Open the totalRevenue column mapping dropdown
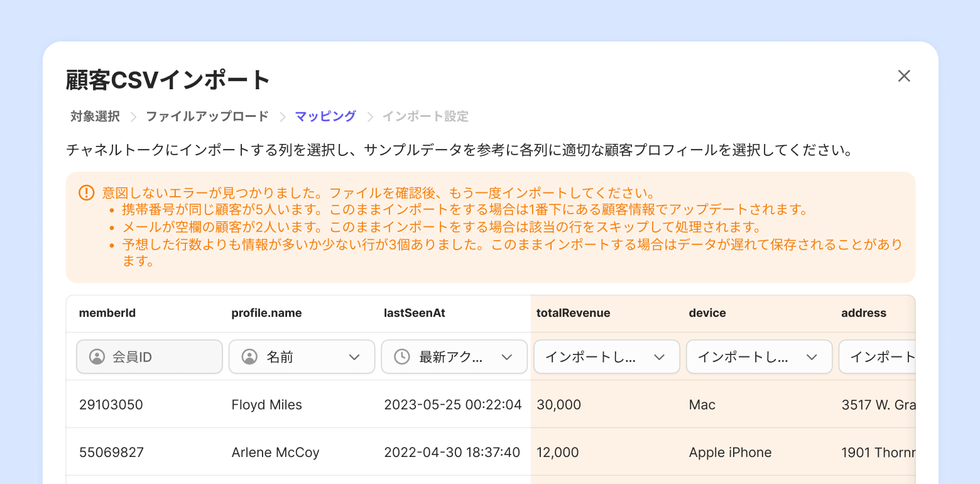The height and width of the screenshot is (484, 980). pyautogui.click(x=607, y=357)
